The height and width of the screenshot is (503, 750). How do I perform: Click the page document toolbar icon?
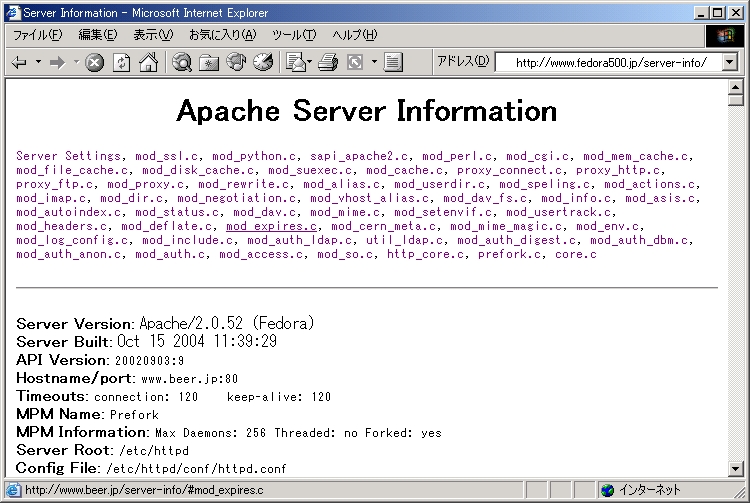tap(393, 62)
